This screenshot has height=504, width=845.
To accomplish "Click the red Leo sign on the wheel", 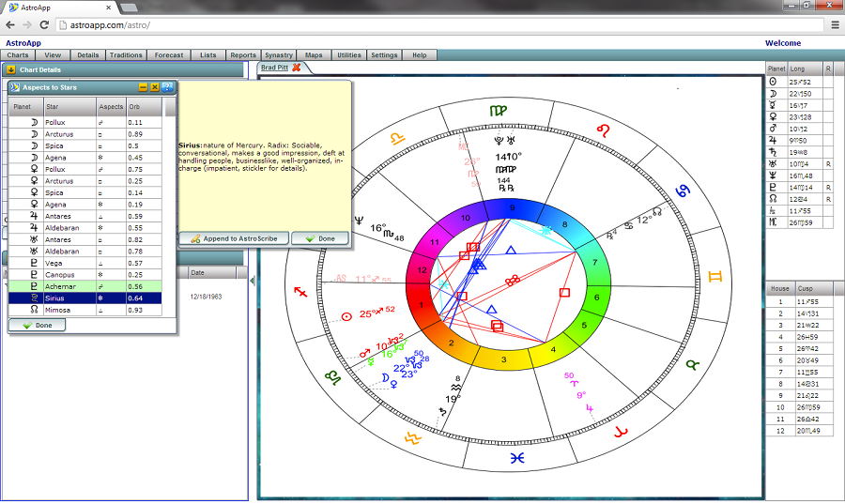I will click(x=605, y=130).
